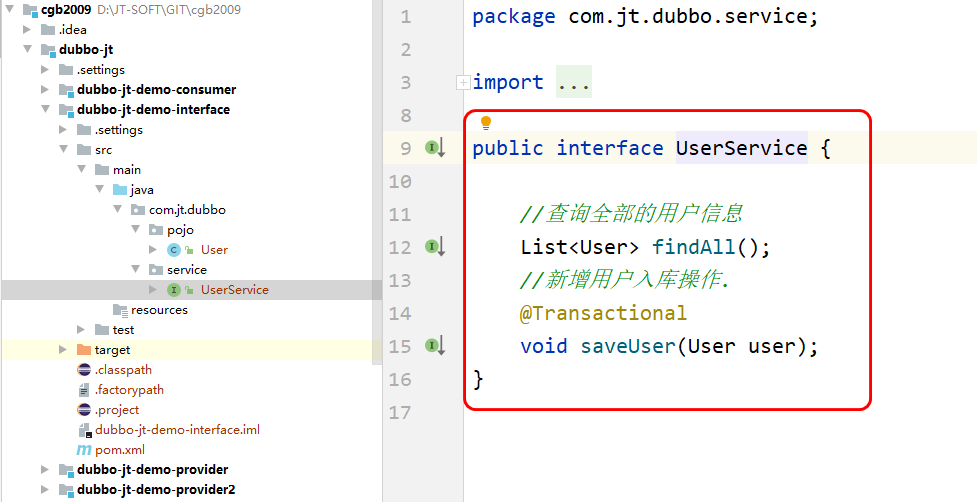Click the dubbo-jt-demo-consumer module icon
This screenshot has height=502, width=977.
click(67, 90)
